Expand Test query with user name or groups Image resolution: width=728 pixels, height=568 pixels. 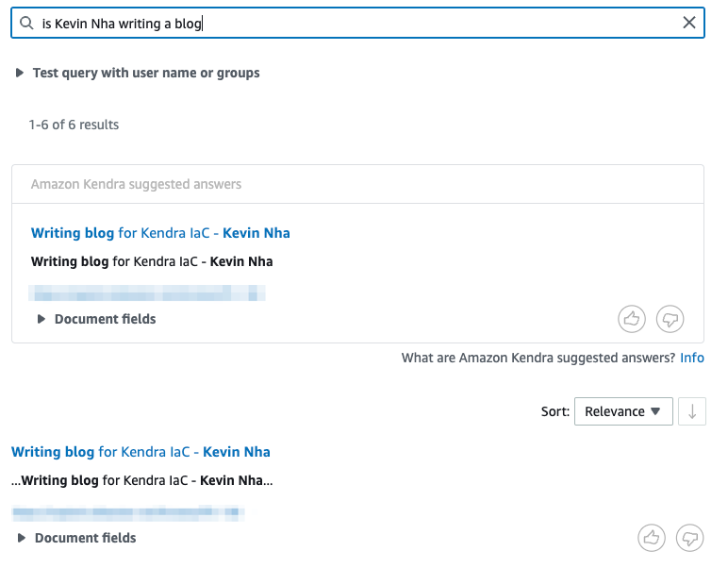pos(138,73)
